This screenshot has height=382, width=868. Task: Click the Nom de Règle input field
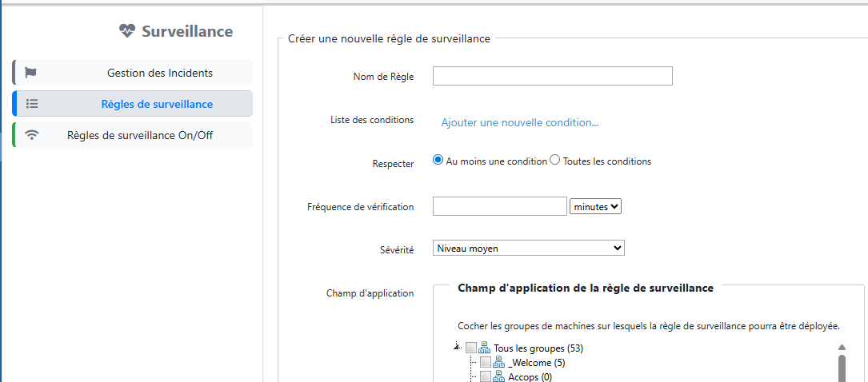coord(552,76)
